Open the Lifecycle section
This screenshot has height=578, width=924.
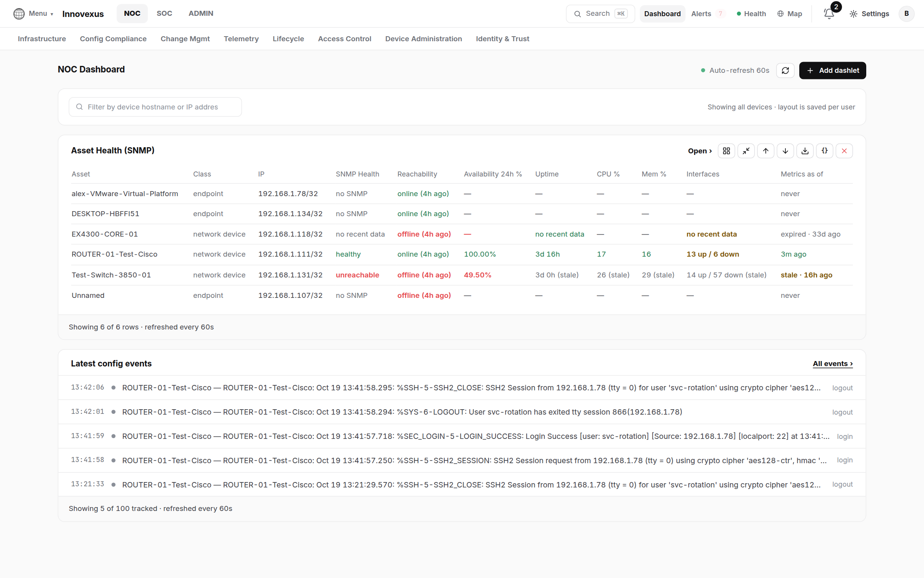pyautogui.click(x=288, y=39)
